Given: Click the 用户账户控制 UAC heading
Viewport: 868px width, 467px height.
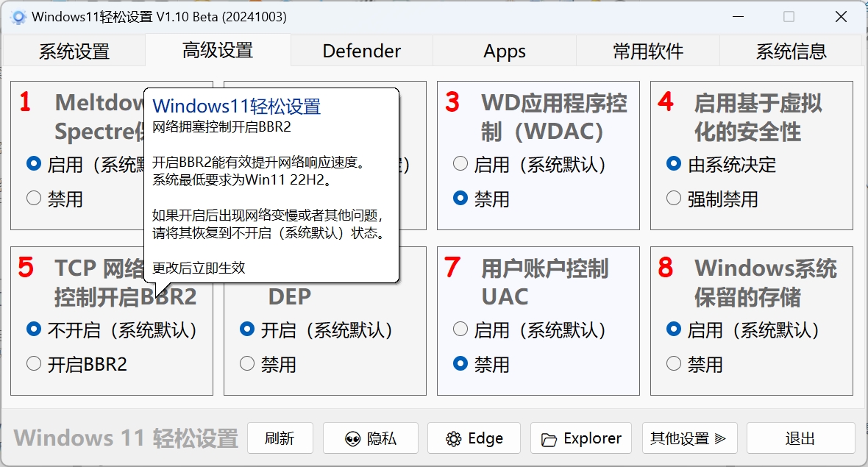Looking at the screenshot, I should pos(545,282).
